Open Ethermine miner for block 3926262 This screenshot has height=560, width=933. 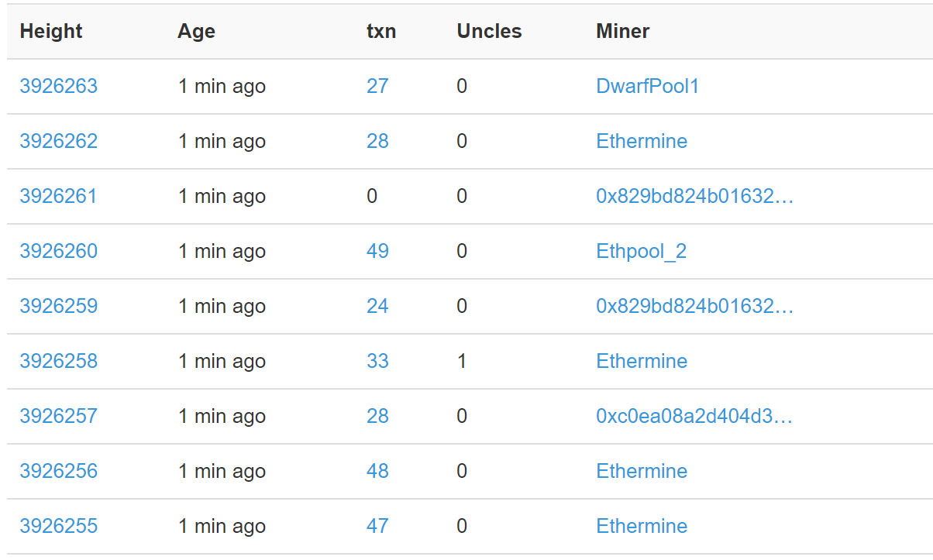click(x=642, y=141)
